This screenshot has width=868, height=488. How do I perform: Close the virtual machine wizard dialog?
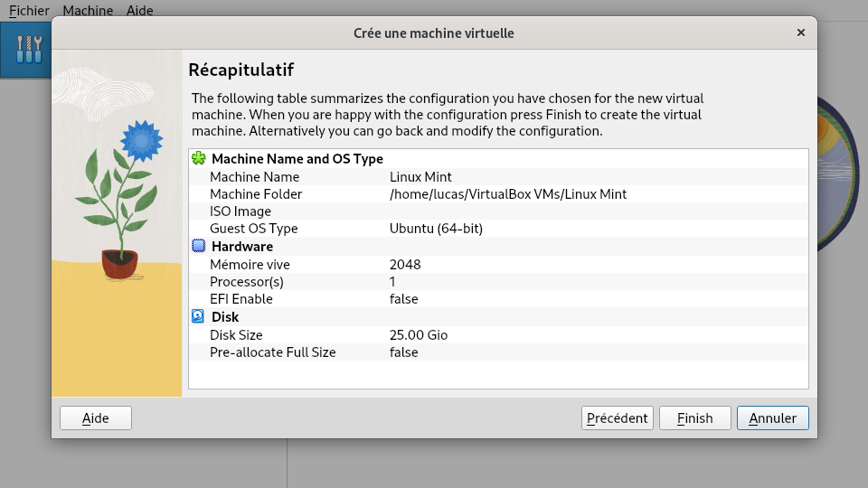[800, 33]
